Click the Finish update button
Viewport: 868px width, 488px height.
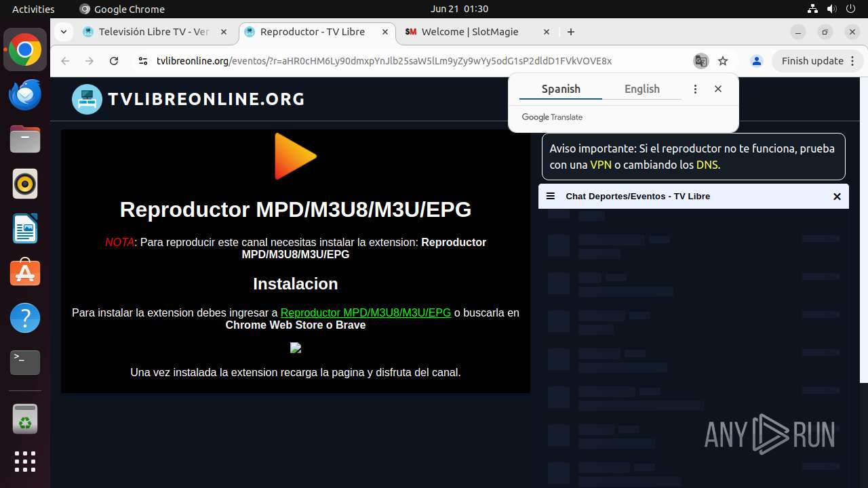[812, 61]
